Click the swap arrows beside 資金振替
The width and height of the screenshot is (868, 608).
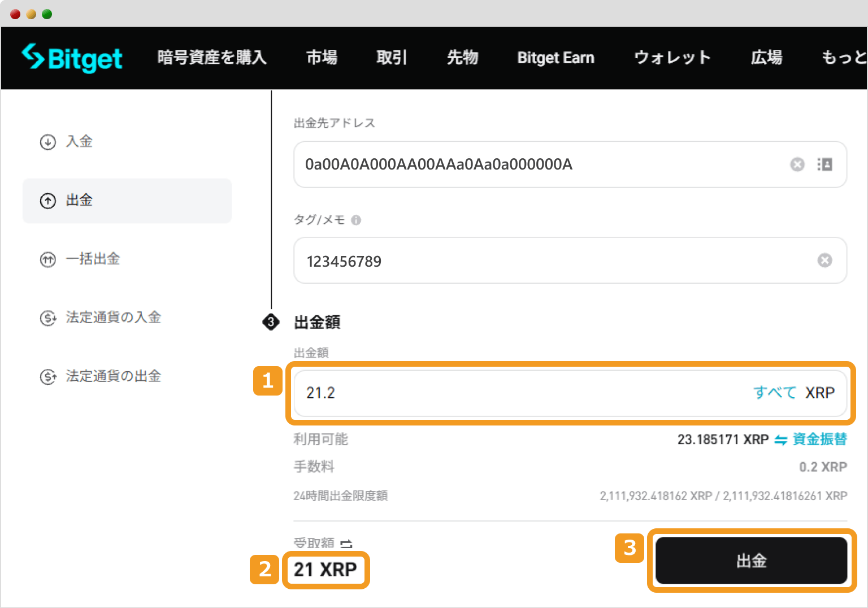(780, 439)
